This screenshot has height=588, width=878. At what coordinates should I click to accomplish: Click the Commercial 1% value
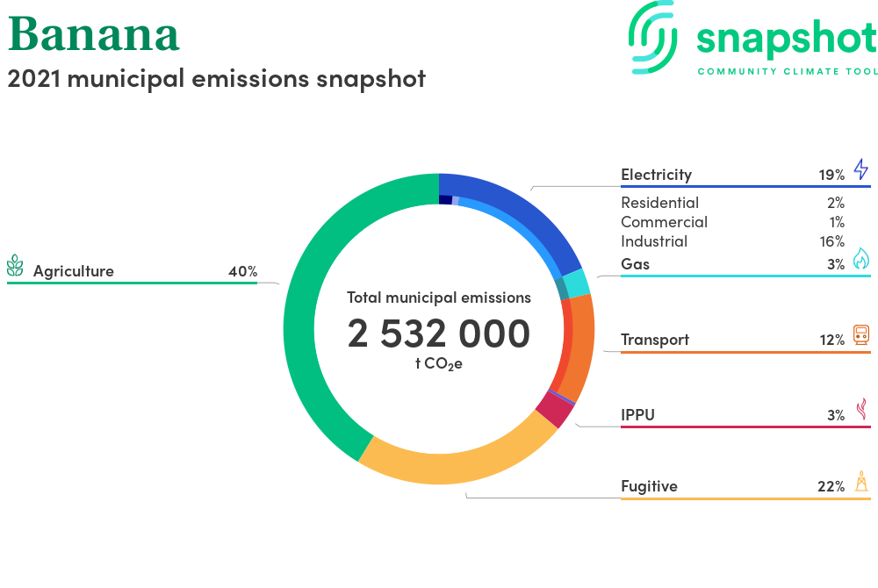[837, 222]
